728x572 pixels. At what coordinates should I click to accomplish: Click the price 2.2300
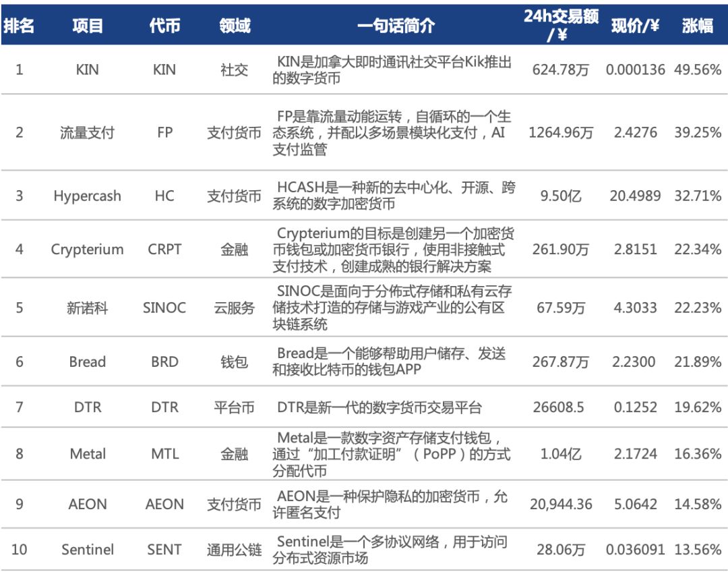point(634,362)
